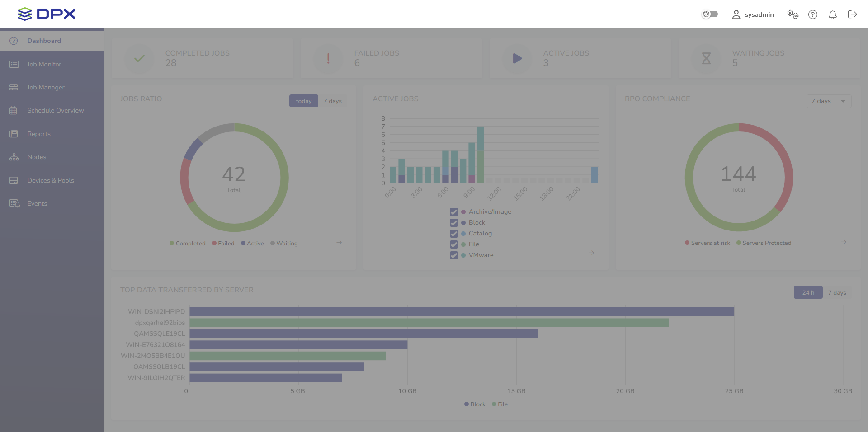This screenshot has width=868, height=432.
Task: Open RPO Compliance 7 days dropdown
Action: 828,101
